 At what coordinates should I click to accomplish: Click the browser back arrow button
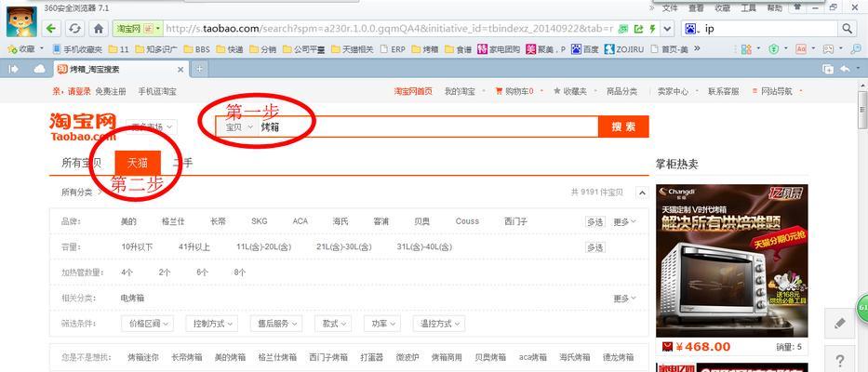(51, 28)
